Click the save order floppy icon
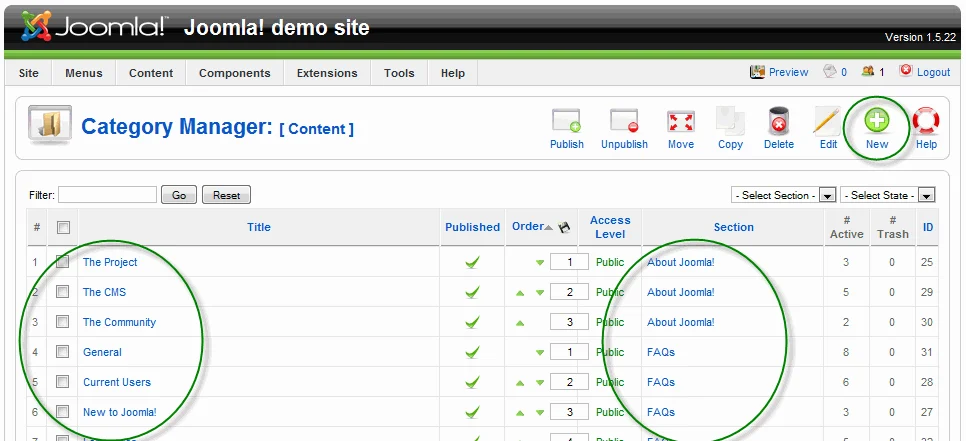Screen dimensions: 966x441 coord(564,227)
